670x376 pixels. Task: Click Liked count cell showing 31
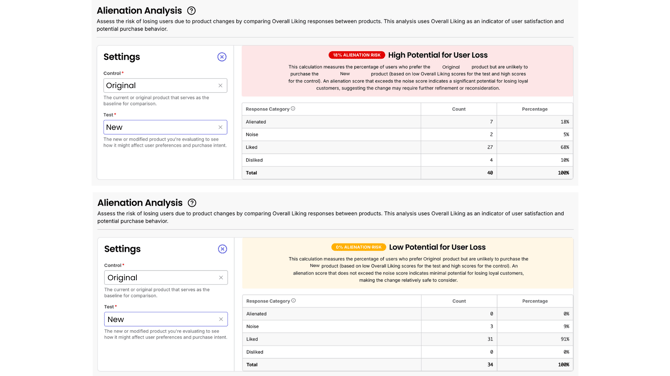click(459, 339)
